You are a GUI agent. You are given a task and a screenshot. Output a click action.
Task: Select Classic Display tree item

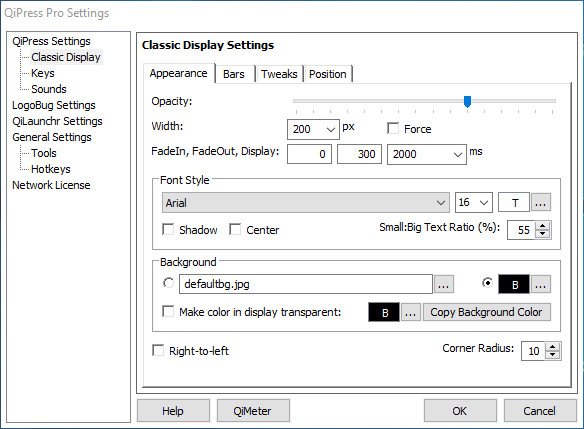tap(66, 57)
